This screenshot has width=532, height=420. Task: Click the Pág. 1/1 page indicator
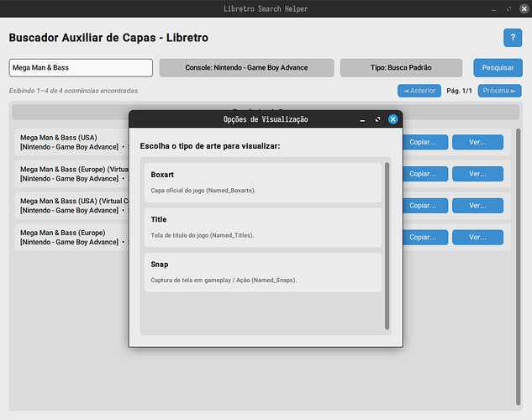coord(459,91)
